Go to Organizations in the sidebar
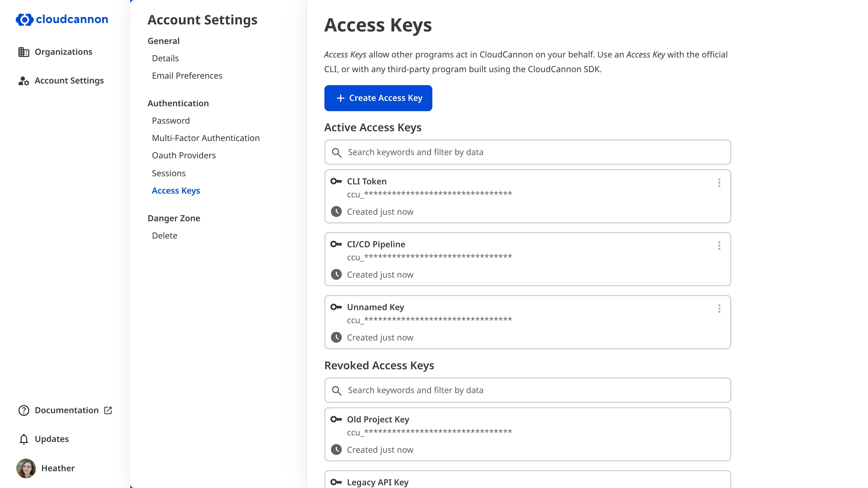Screen dimensions: 868x488 [x=55, y=52]
